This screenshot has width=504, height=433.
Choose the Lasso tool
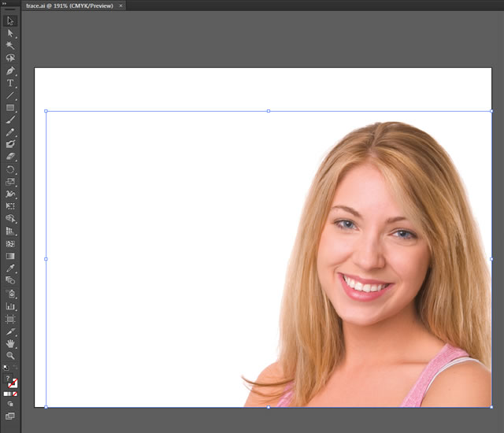point(10,57)
